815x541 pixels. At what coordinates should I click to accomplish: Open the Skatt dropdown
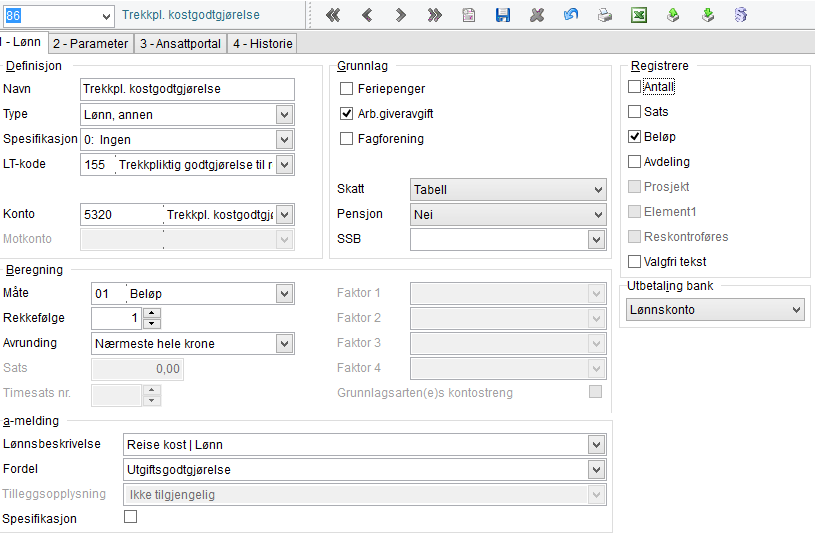597,189
